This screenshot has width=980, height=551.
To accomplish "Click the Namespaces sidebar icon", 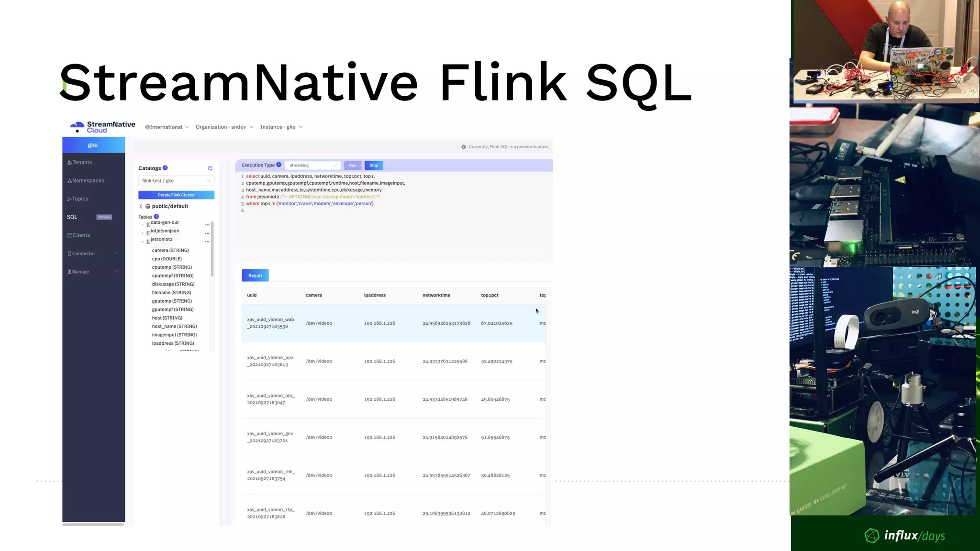I will (69, 181).
